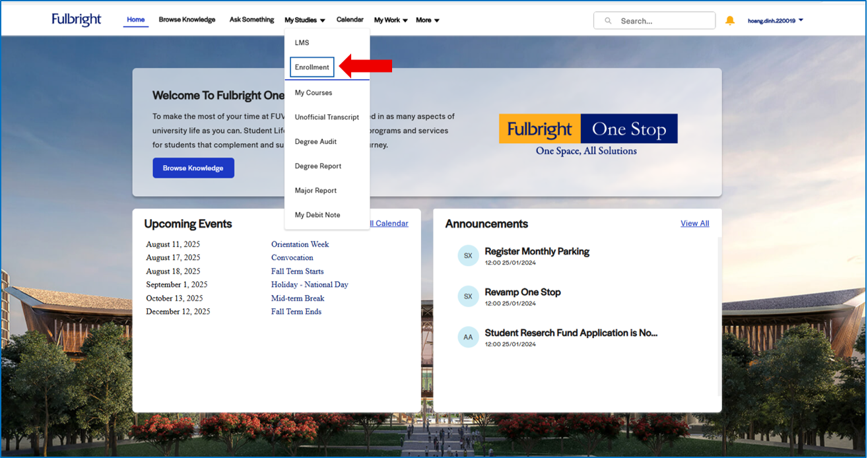Open Degree Report menu item
The height and width of the screenshot is (458, 868).
[x=318, y=166]
